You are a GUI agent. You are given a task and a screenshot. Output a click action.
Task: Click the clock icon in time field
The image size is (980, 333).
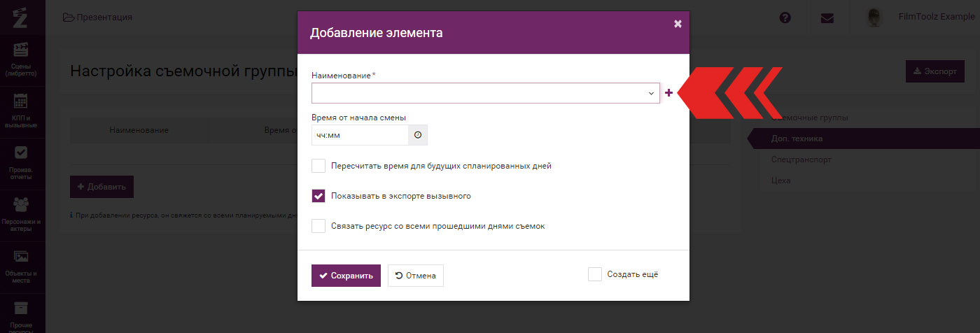coord(418,135)
